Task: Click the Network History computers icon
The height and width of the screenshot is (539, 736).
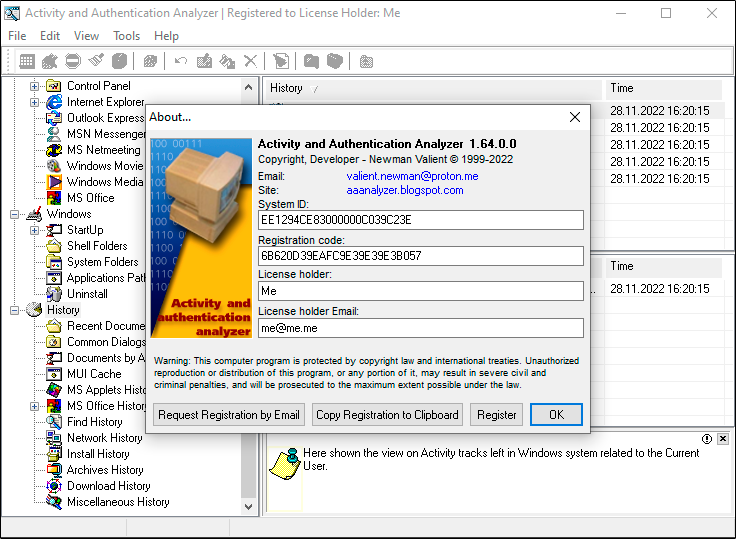Action: [x=54, y=438]
